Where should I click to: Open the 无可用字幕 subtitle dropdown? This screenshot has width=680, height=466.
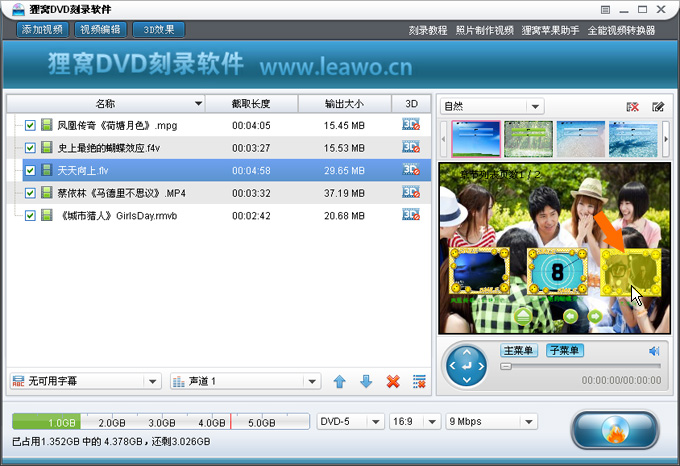click(x=152, y=381)
